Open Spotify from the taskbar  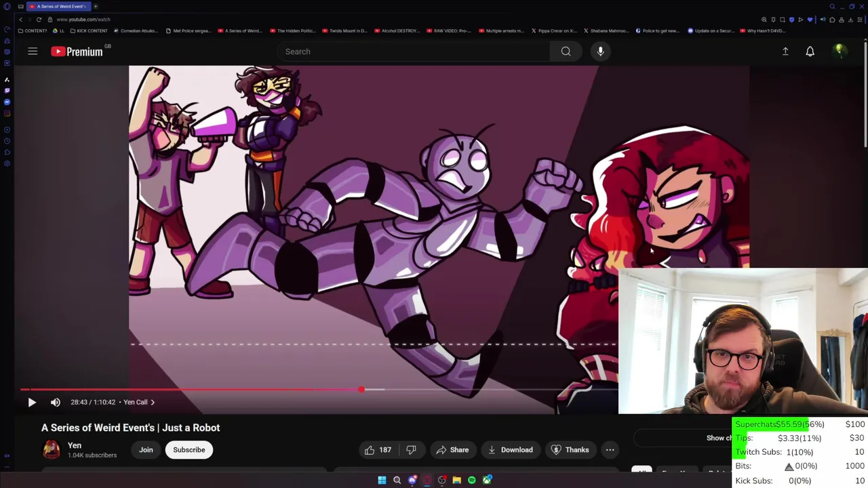coord(472,481)
